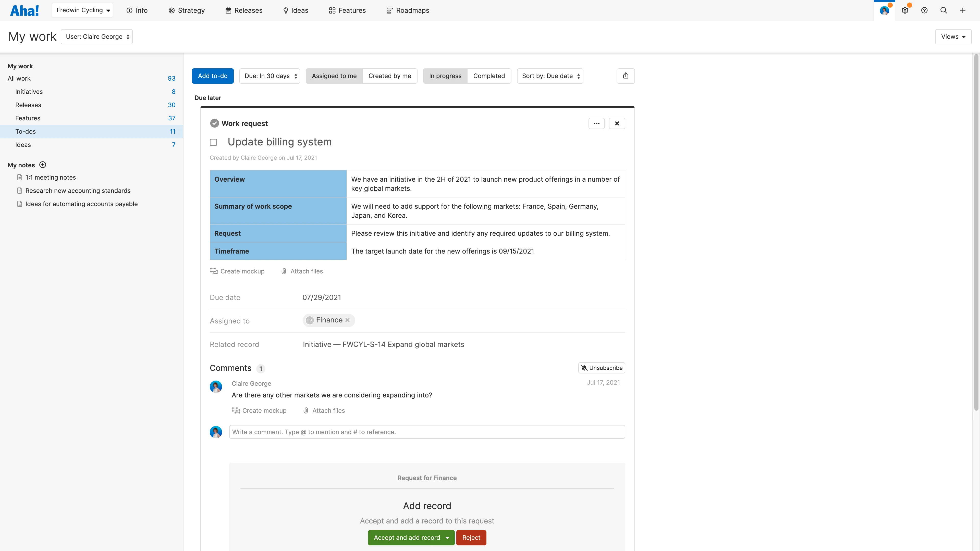Click the search magnifier icon
The width and height of the screenshot is (980, 551).
tap(944, 11)
